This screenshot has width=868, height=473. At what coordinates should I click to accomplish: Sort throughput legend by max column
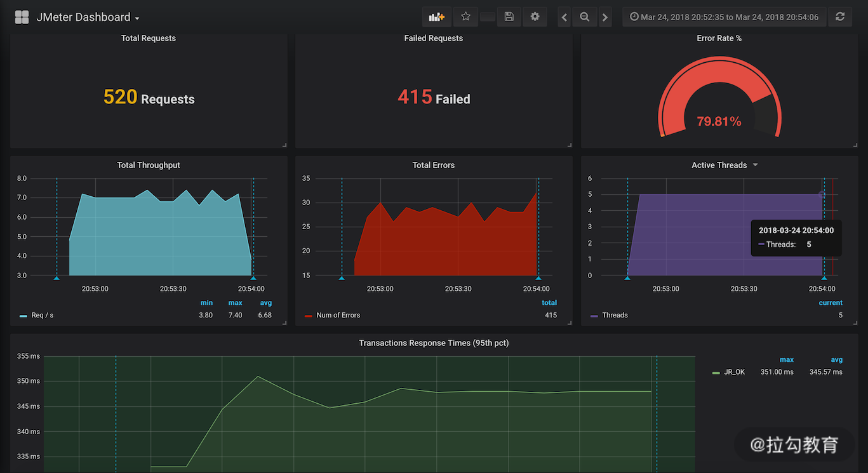[x=235, y=303]
